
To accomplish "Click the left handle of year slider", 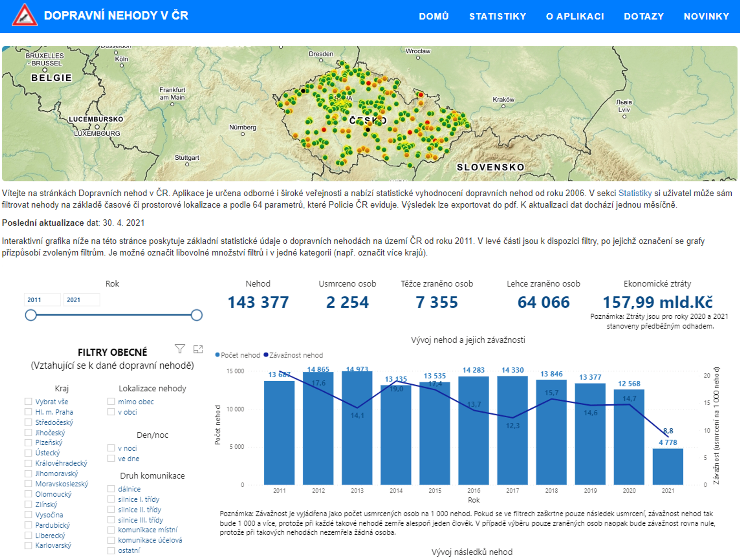I will pyautogui.click(x=31, y=315).
